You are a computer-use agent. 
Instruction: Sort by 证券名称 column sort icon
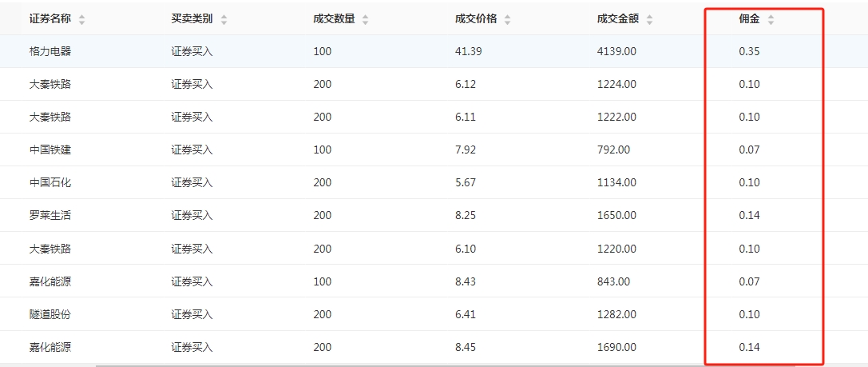(82, 19)
